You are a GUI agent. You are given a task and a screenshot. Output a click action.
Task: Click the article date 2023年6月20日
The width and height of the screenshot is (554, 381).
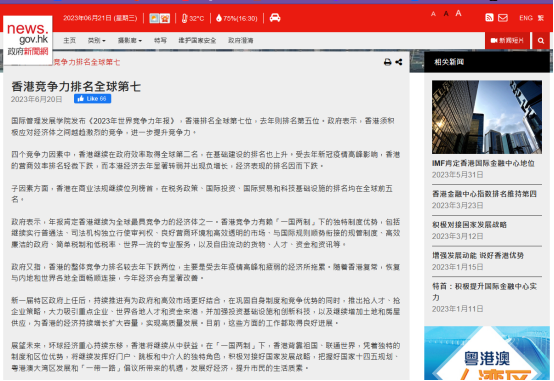click(x=36, y=99)
